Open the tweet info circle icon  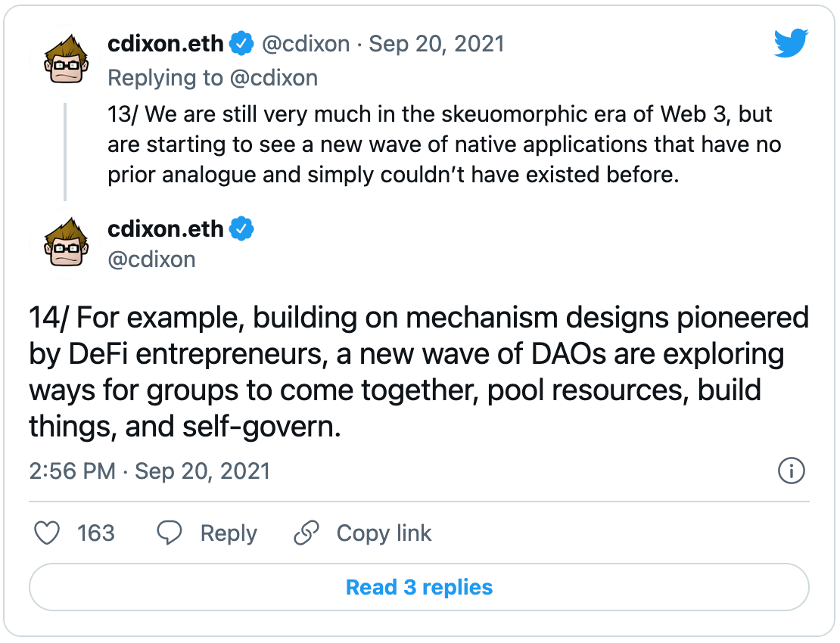(x=791, y=471)
